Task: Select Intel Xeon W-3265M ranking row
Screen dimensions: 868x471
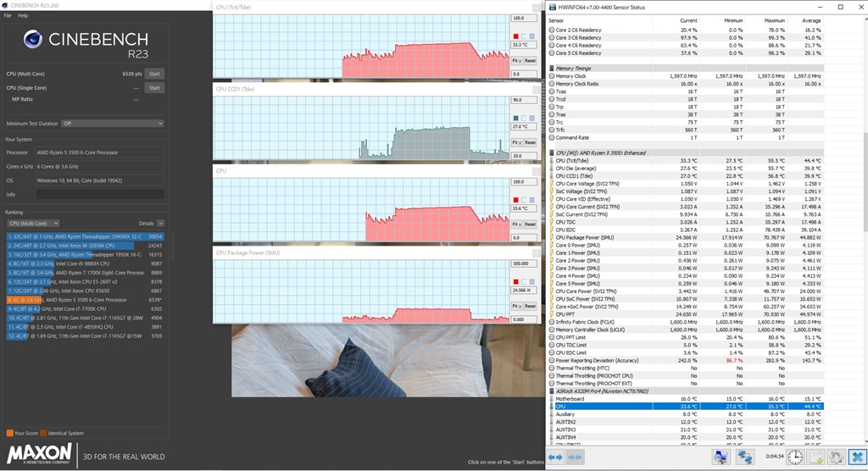Action: tap(86, 246)
